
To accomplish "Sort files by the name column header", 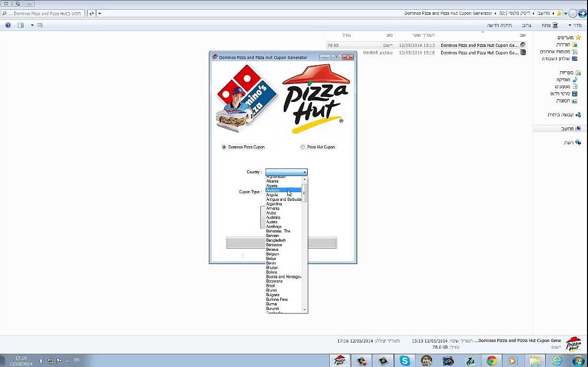I will 523,35.
